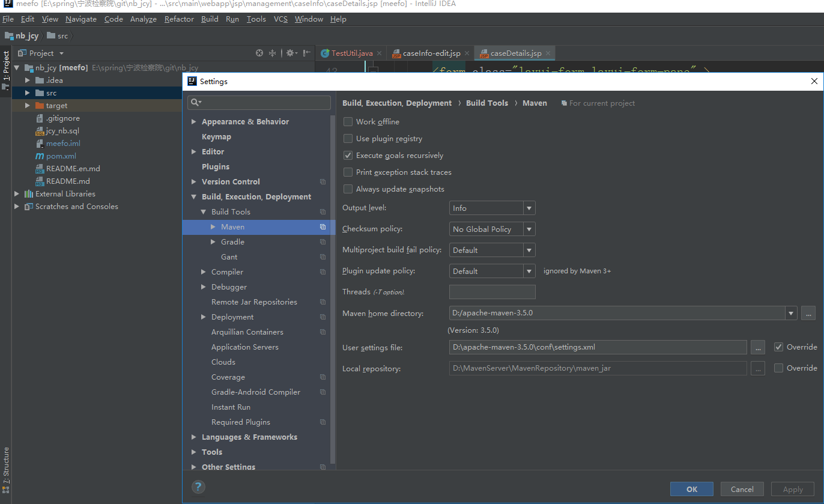Click the project-level icon beside Required Plugins
The image size is (824, 504).
323,422
